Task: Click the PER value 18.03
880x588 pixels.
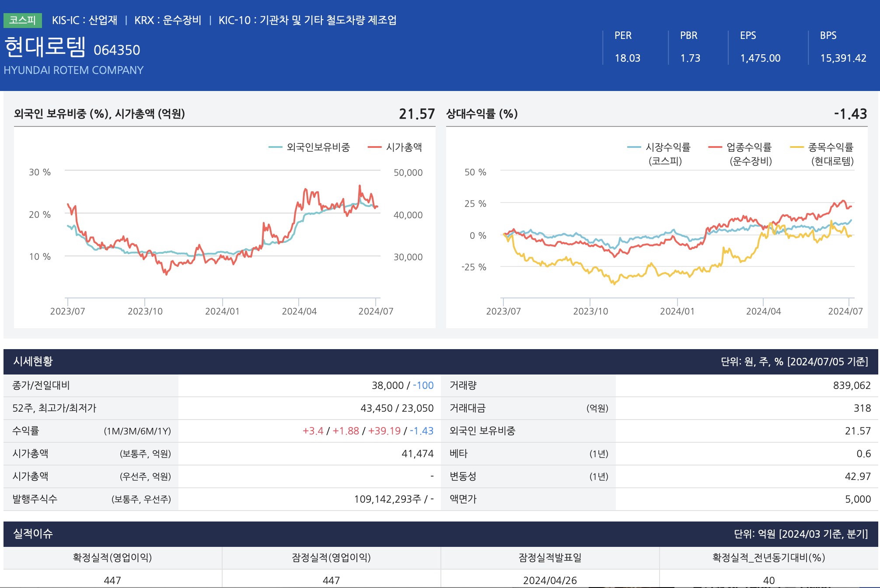Action: coord(627,58)
